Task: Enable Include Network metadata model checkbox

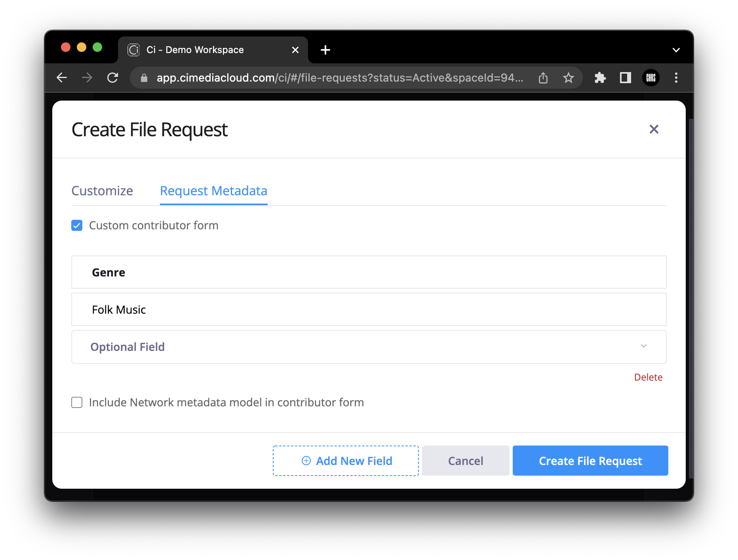Action: tap(77, 402)
